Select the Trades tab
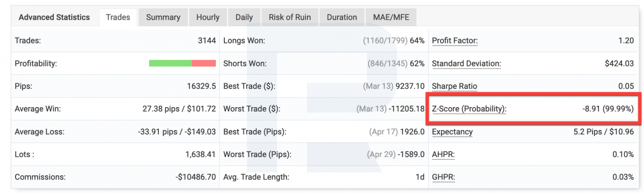 118,17
